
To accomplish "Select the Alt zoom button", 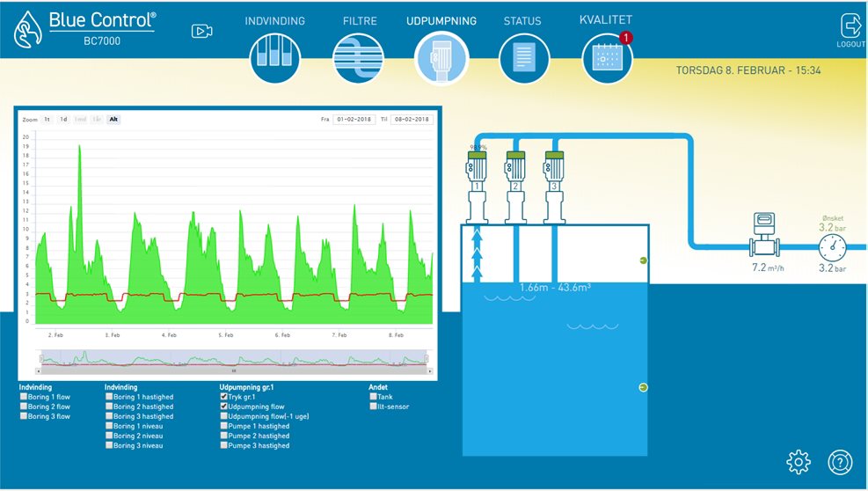I will (x=113, y=119).
